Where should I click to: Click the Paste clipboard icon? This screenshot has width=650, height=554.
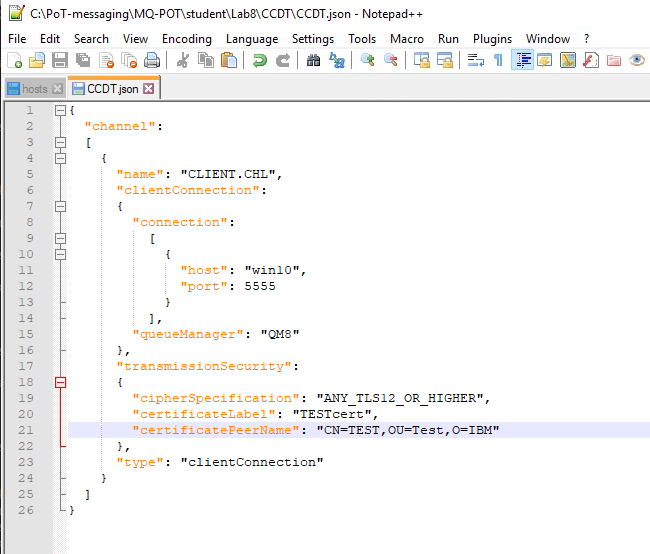click(228, 61)
